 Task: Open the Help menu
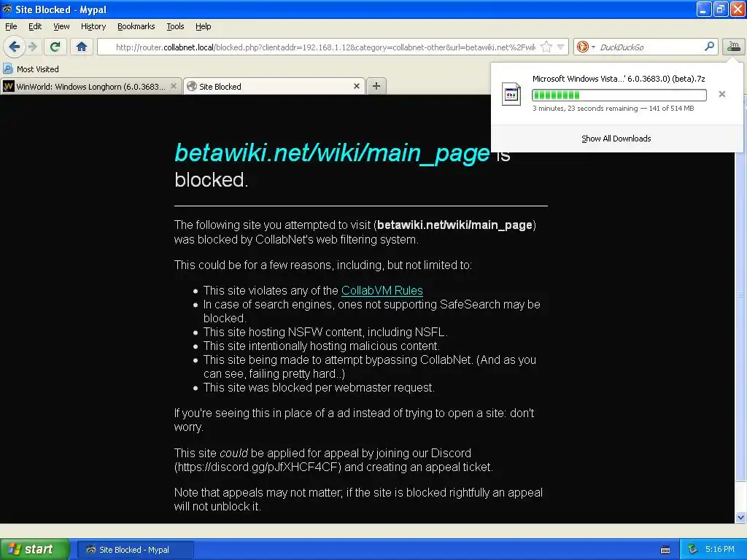(203, 26)
